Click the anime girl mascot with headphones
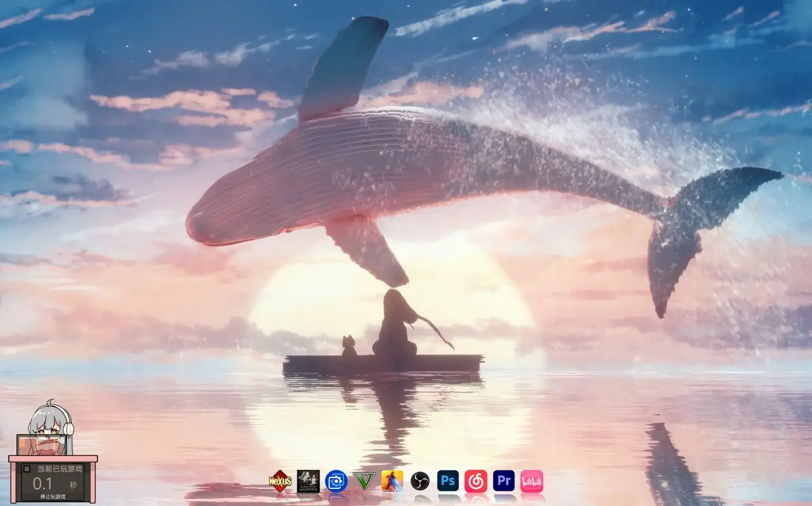Image resolution: width=812 pixels, height=506 pixels. 51,428
